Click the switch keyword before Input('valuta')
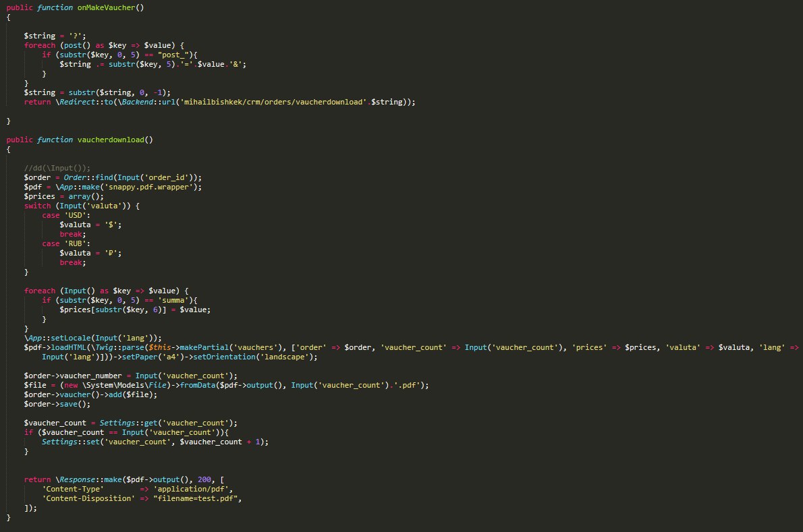Screen dimensions: 803x532 [37, 206]
